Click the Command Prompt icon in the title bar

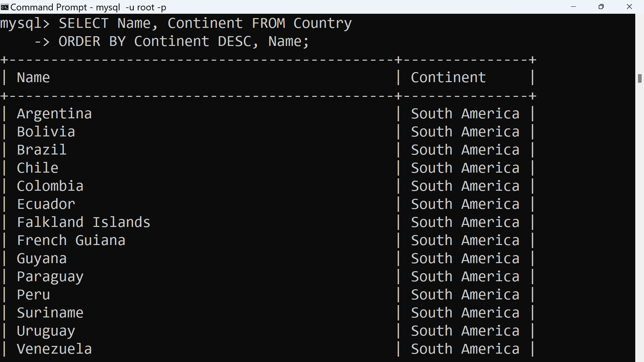pos(4,7)
